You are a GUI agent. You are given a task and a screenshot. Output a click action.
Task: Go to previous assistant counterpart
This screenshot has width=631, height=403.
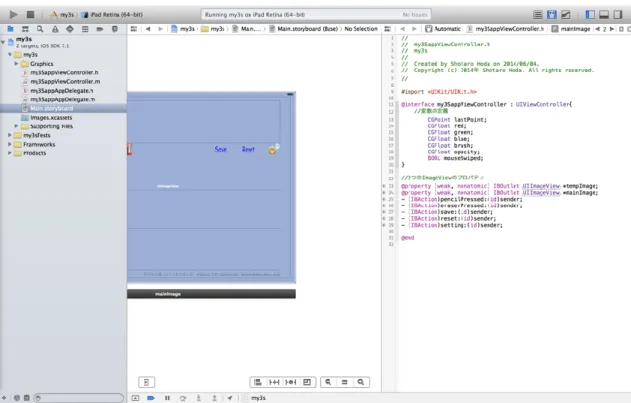[598, 29]
